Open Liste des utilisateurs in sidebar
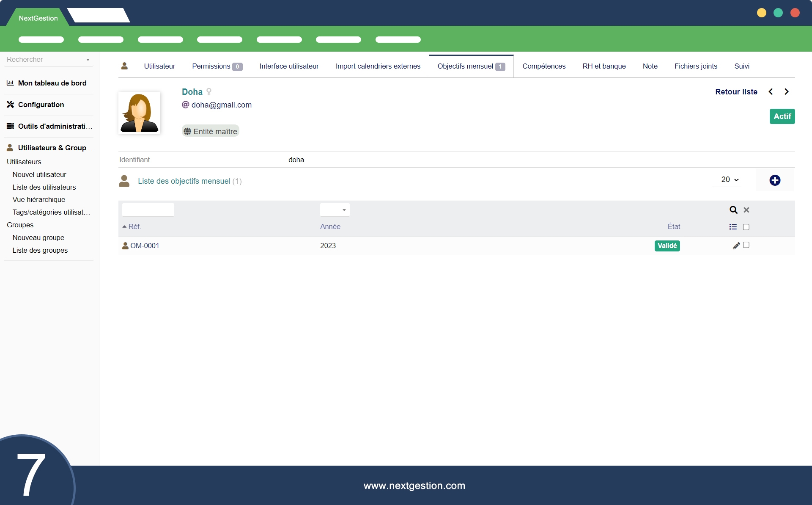812x505 pixels. click(44, 187)
